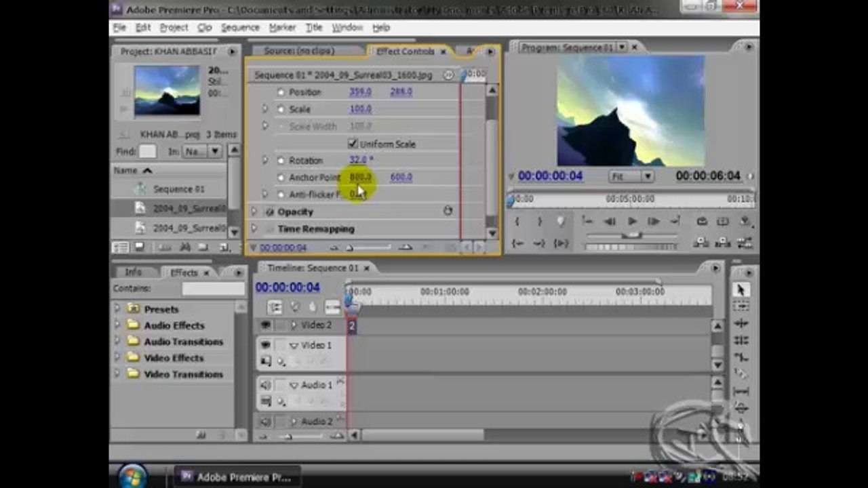
Task: Click the Position value 359.0
Action: 360,91
